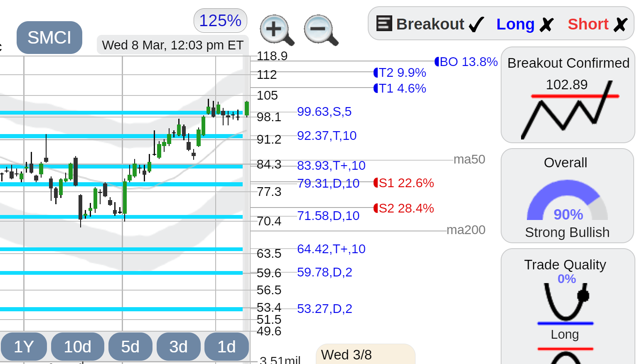Toggle the Short filter option

pyautogui.click(x=598, y=24)
